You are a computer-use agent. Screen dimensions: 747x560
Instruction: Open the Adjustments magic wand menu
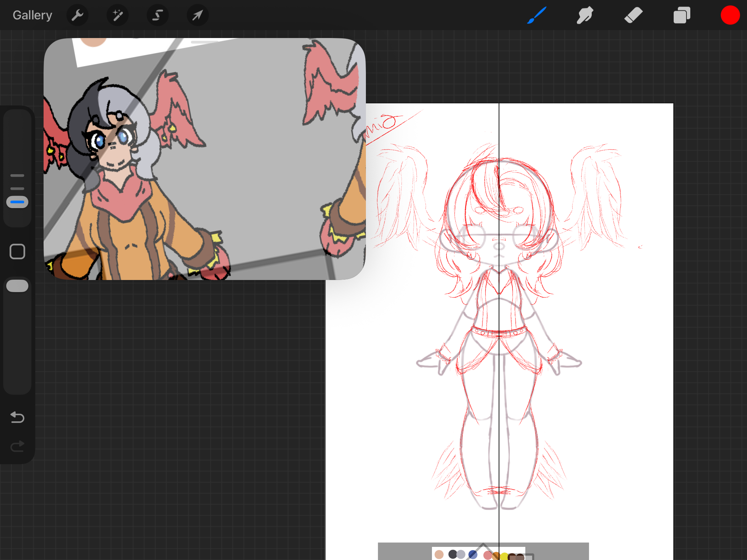tap(118, 15)
